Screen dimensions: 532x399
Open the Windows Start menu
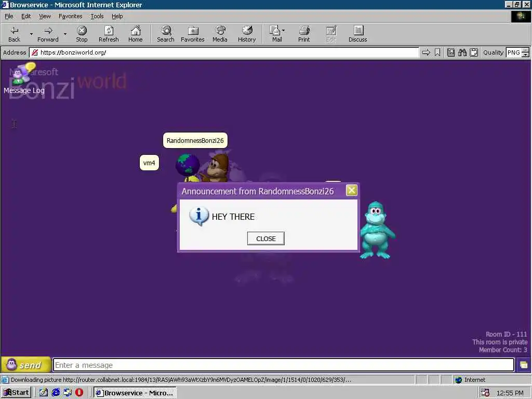point(16,393)
